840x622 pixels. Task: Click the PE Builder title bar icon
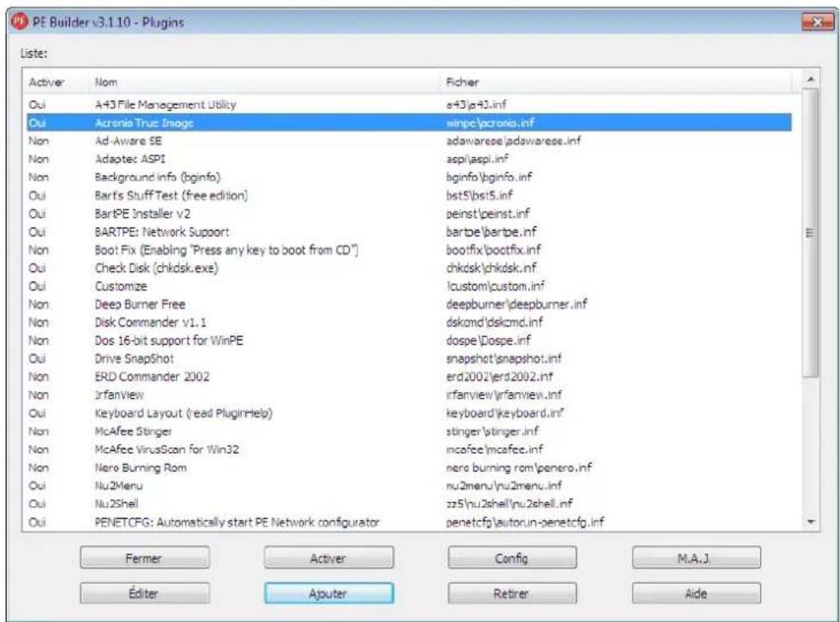19,22
